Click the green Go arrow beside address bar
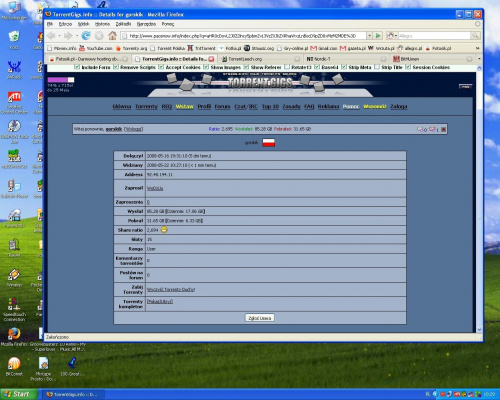Image resolution: width=500 pixels, height=400 pixels. (x=378, y=35)
